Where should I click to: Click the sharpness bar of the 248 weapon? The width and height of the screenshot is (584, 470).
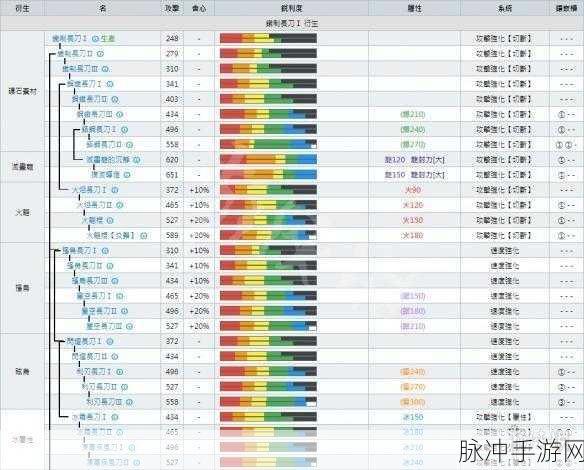click(268, 38)
